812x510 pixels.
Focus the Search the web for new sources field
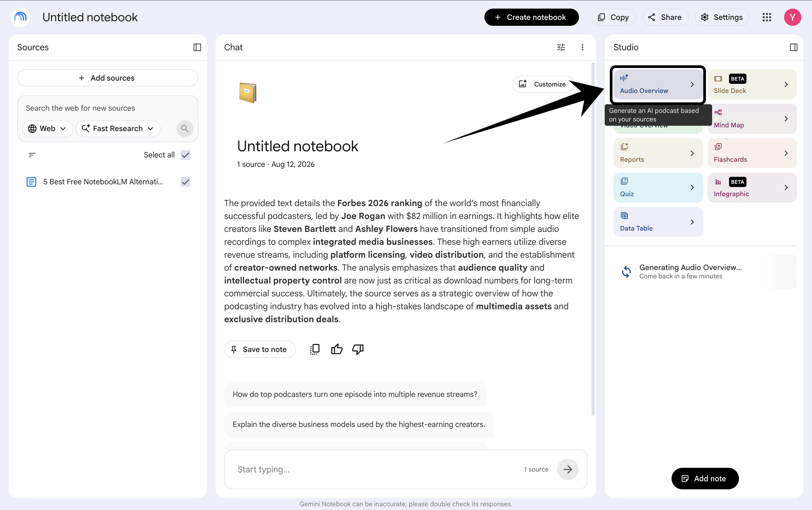tap(107, 108)
